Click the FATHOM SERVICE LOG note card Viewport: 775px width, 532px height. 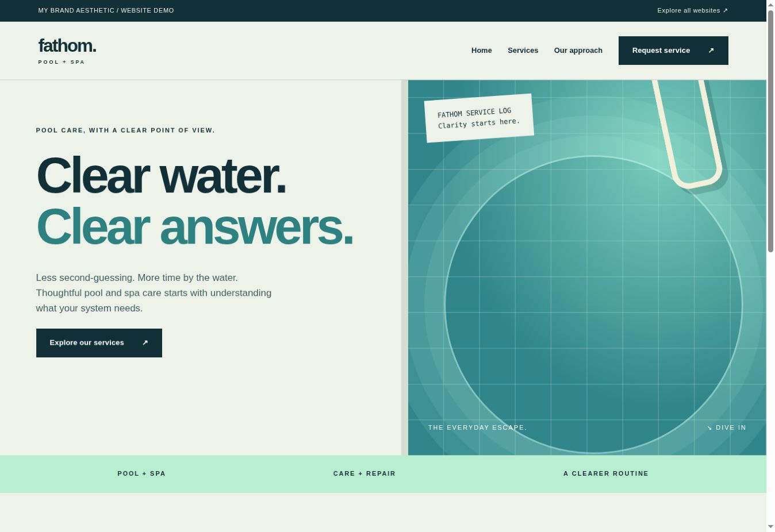[479, 118]
